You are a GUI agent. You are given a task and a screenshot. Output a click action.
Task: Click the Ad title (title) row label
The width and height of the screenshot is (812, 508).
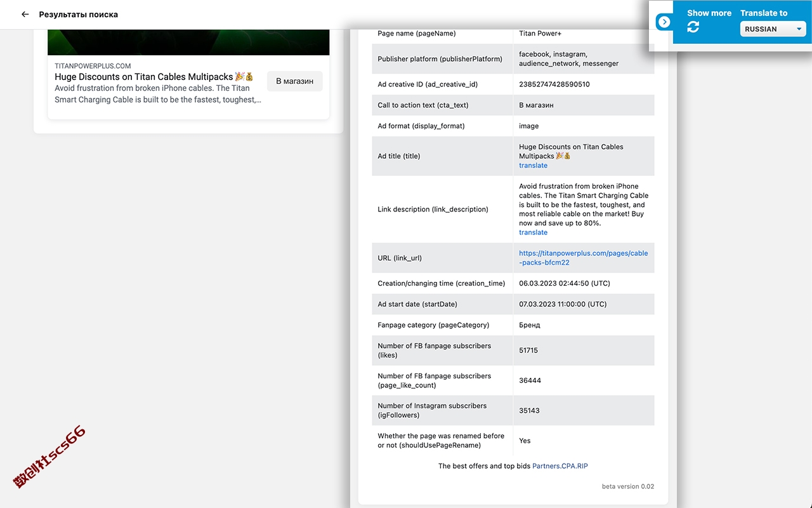[x=399, y=156]
